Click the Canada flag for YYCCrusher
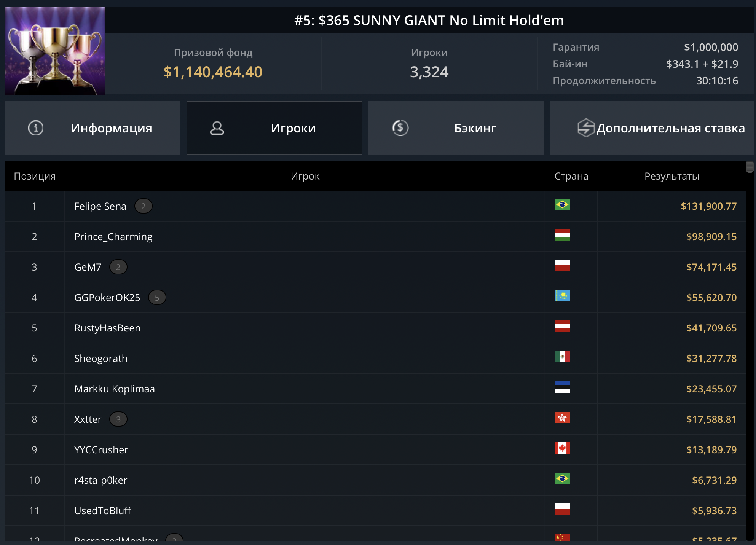This screenshot has height=545, width=756. pyautogui.click(x=562, y=448)
